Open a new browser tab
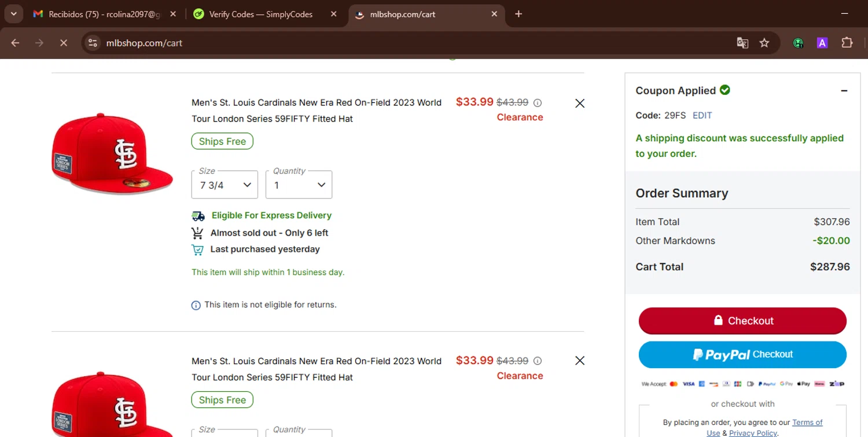This screenshot has height=437, width=868. pyautogui.click(x=518, y=14)
